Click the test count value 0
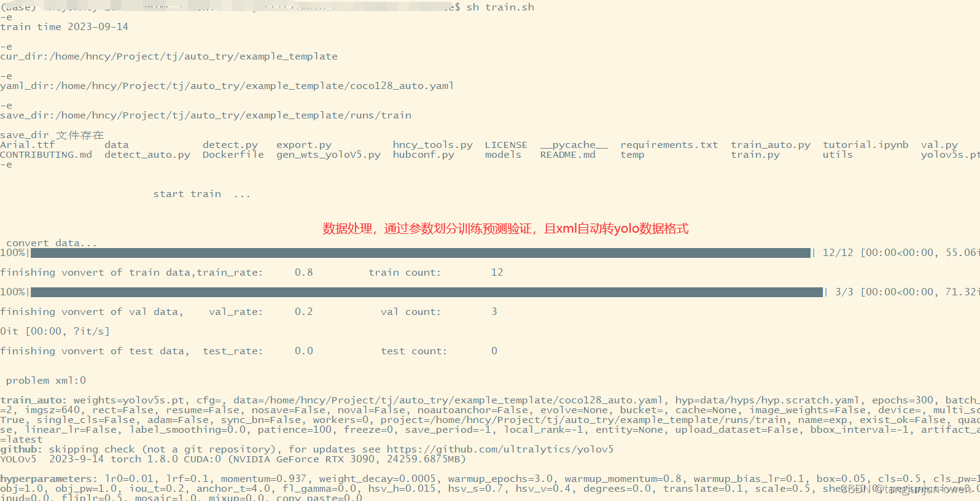The height and width of the screenshot is (501, 980). 494,351
